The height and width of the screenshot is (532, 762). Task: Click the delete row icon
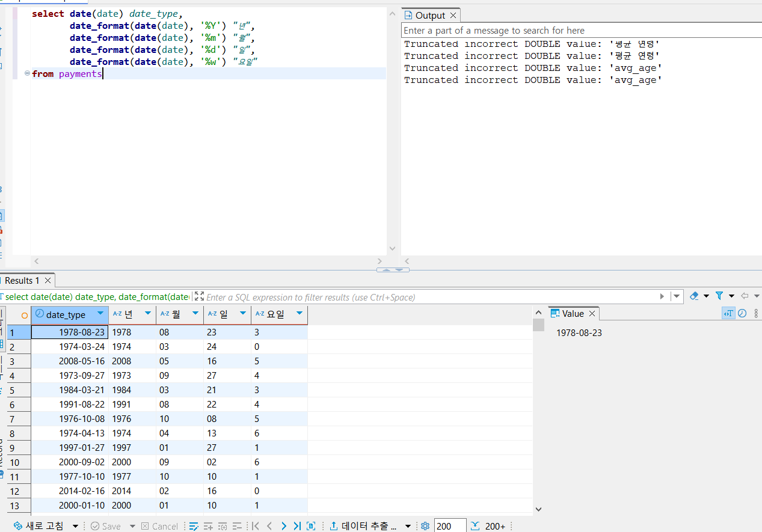tap(237, 526)
